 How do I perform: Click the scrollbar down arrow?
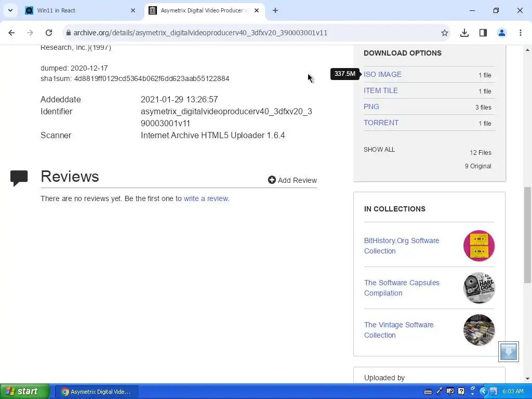pos(527,379)
